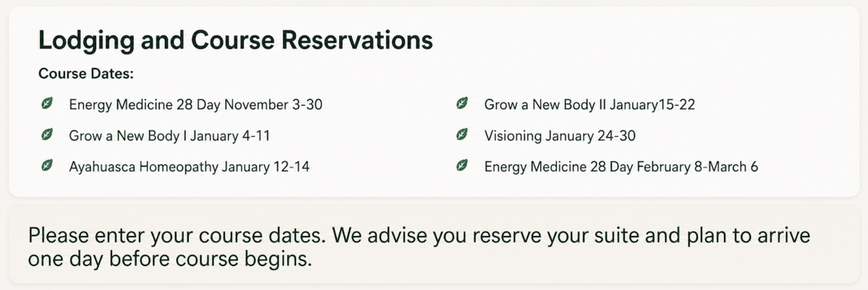Select Grow a New Body I January 4-11
868x290 pixels.
[x=169, y=136]
